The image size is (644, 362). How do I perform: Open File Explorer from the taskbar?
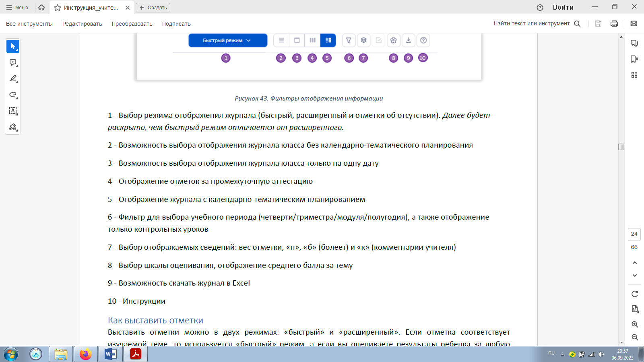coord(61,354)
